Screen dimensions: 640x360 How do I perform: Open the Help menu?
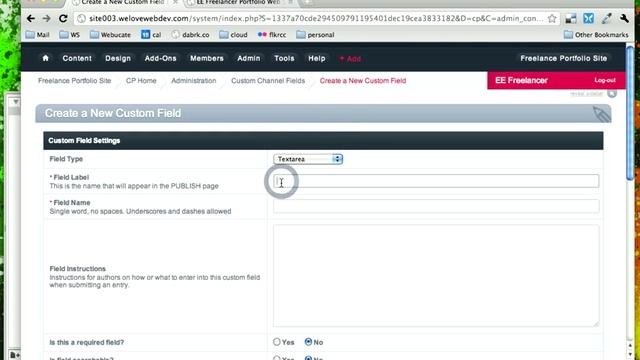pyautogui.click(x=317, y=58)
